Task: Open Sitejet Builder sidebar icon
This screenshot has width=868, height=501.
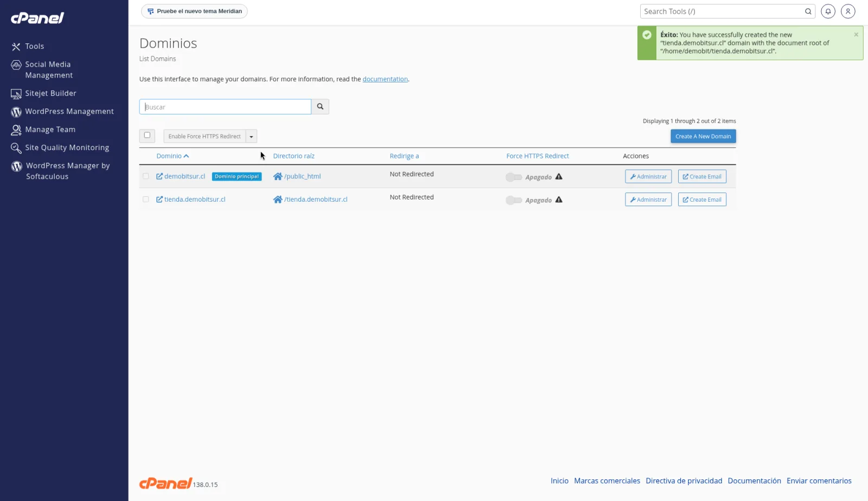Action: (x=16, y=94)
